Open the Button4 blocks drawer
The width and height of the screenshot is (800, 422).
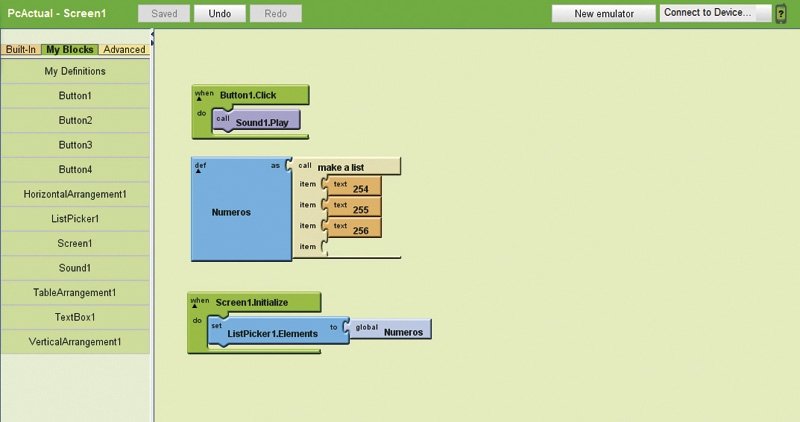tap(75, 169)
